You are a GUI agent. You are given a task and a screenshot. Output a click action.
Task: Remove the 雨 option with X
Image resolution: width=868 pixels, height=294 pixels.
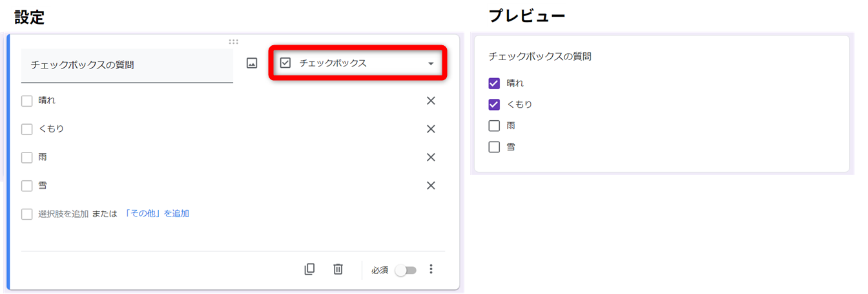point(431,158)
